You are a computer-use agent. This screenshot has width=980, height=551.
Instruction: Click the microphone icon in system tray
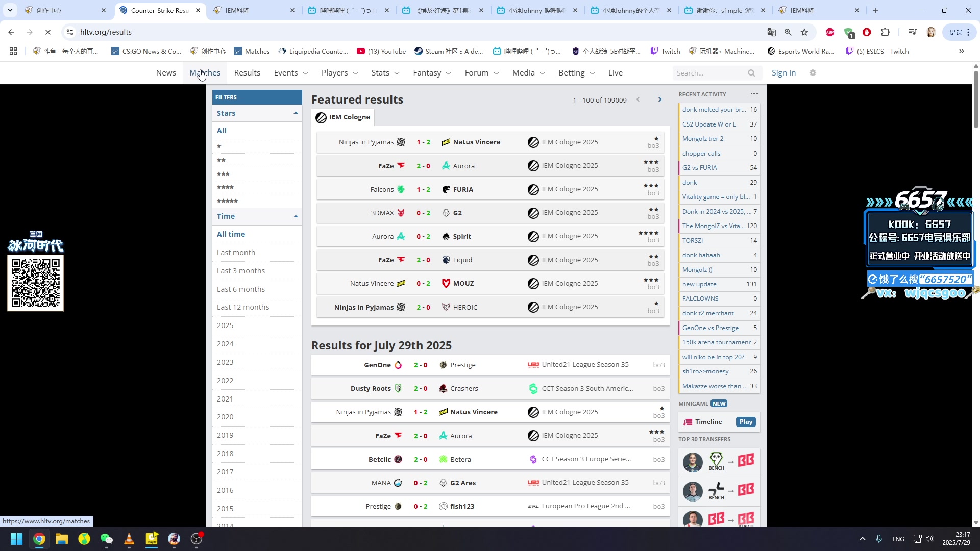click(x=879, y=539)
